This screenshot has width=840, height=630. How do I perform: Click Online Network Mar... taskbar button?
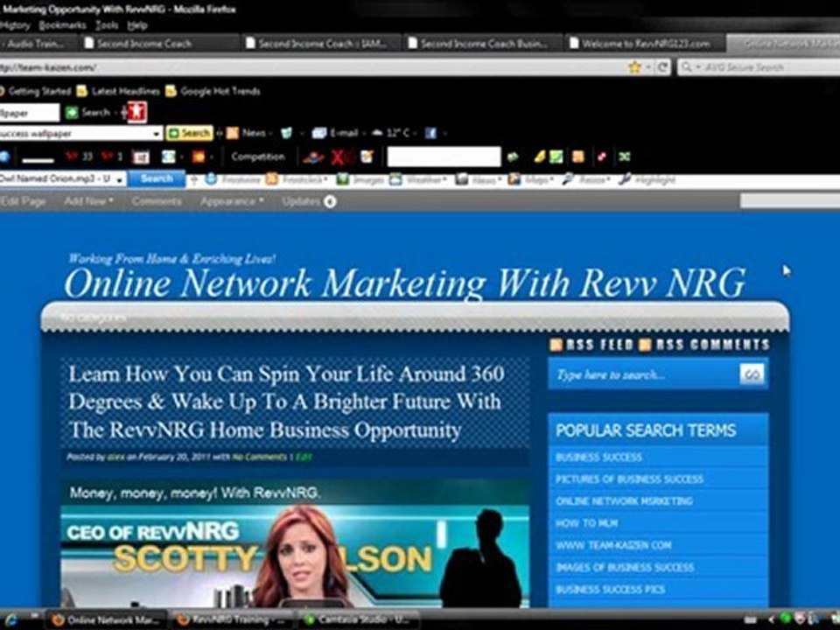point(107,619)
